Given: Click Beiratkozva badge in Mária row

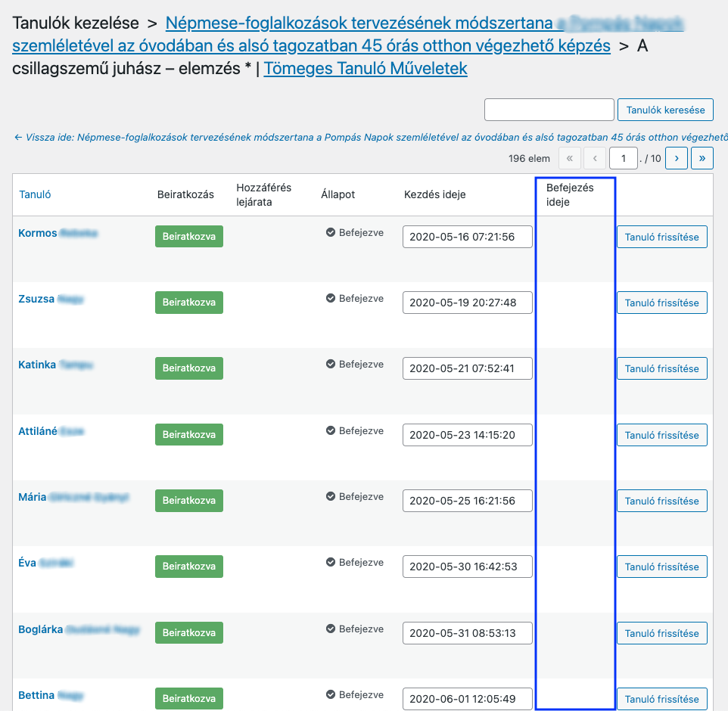Looking at the screenshot, I should pyautogui.click(x=189, y=500).
